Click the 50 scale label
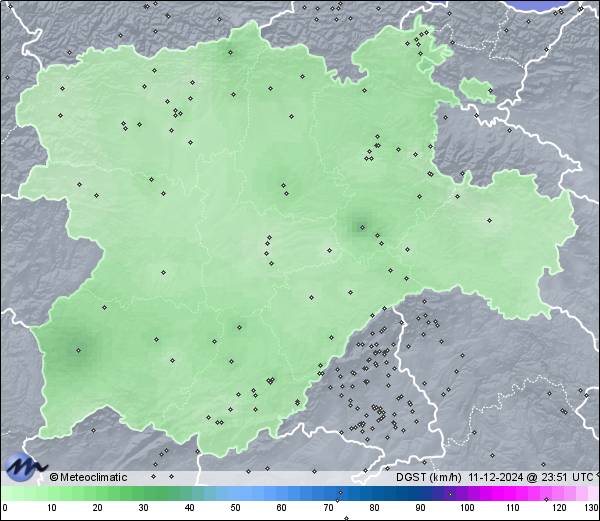This screenshot has height=521, width=600. tap(235, 508)
